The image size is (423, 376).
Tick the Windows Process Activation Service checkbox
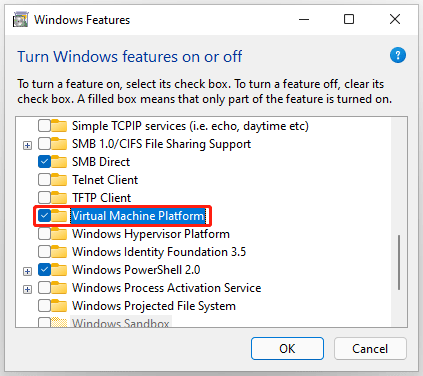[44, 288]
